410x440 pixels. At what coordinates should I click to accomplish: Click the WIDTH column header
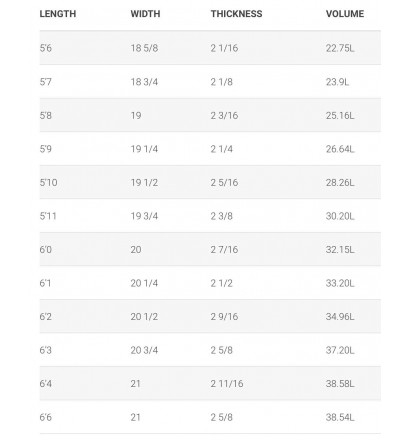coord(145,14)
